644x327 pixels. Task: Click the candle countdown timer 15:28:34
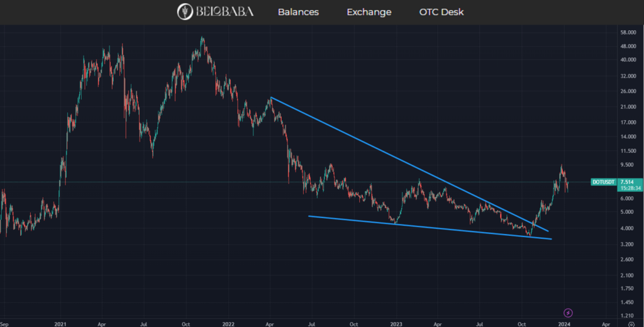630,188
